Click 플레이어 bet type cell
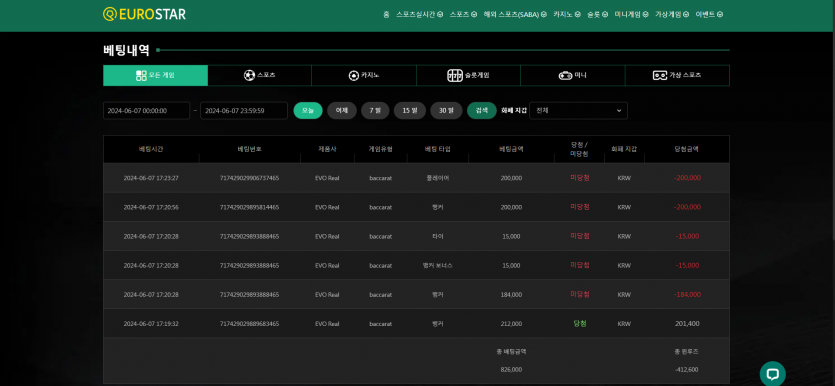 tap(437, 178)
